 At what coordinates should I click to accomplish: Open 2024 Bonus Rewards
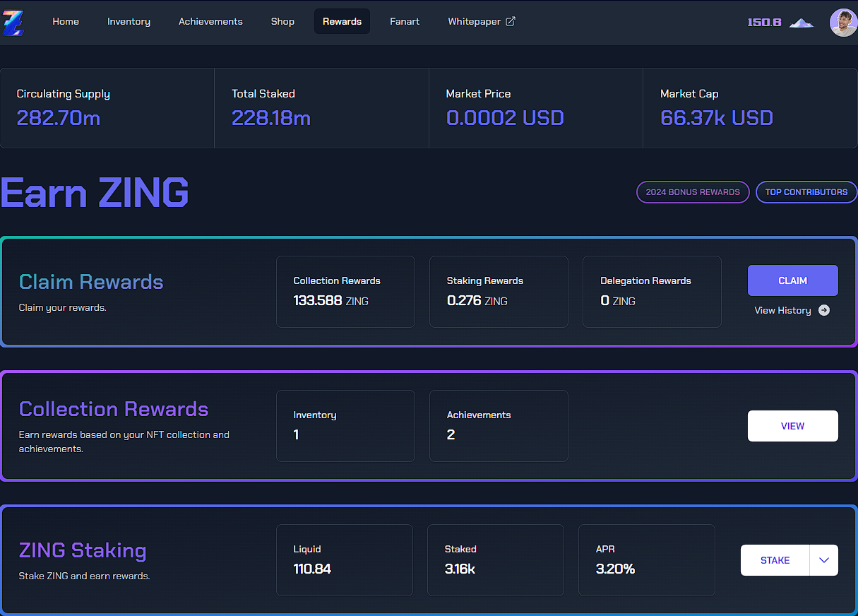click(x=693, y=192)
